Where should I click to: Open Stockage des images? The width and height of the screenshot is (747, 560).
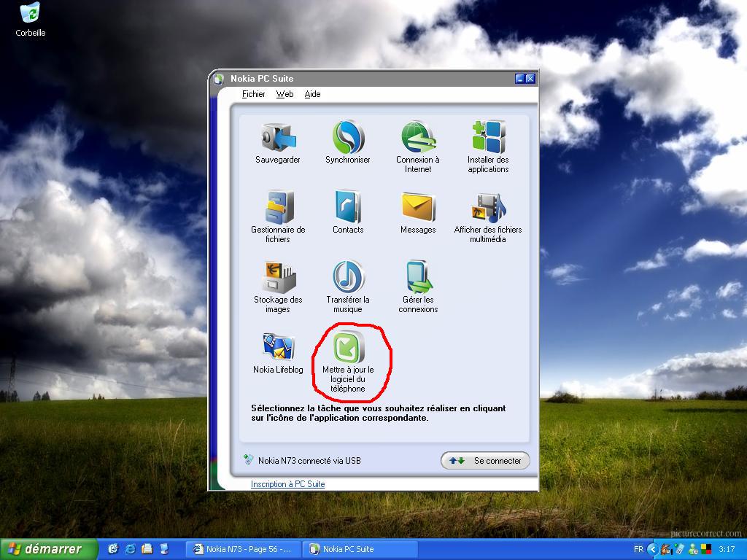click(x=278, y=277)
